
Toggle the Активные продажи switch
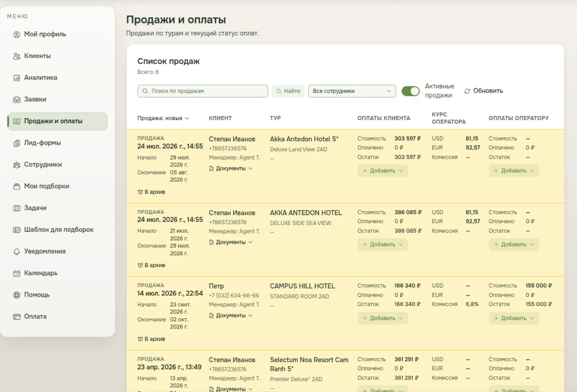click(410, 91)
